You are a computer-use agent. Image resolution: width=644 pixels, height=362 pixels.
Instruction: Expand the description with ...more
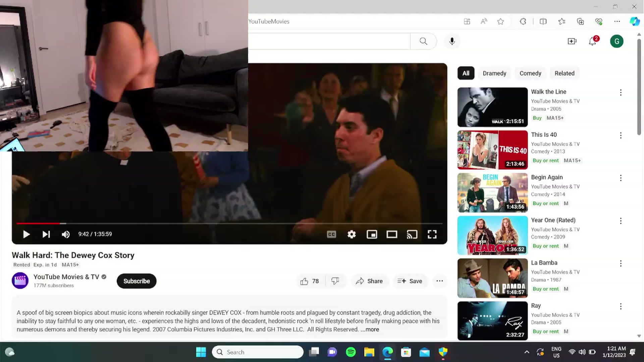coord(370,329)
